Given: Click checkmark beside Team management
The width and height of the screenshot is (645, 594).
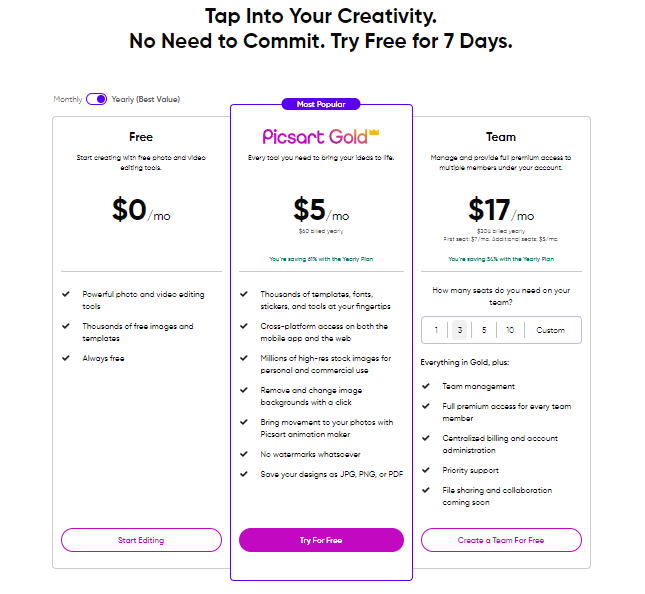Looking at the screenshot, I should (x=426, y=386).
